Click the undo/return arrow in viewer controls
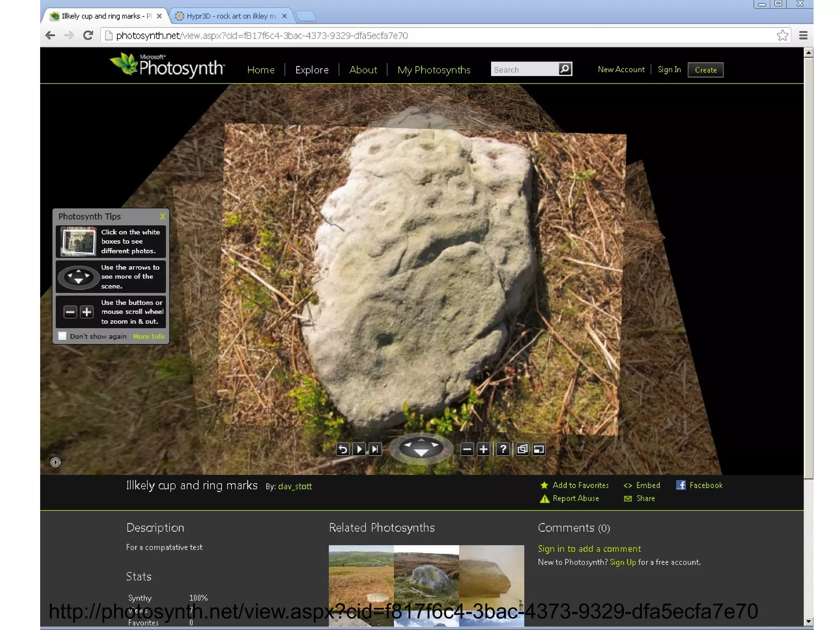Viewport: 840px width, 630px height. [342, 449]
